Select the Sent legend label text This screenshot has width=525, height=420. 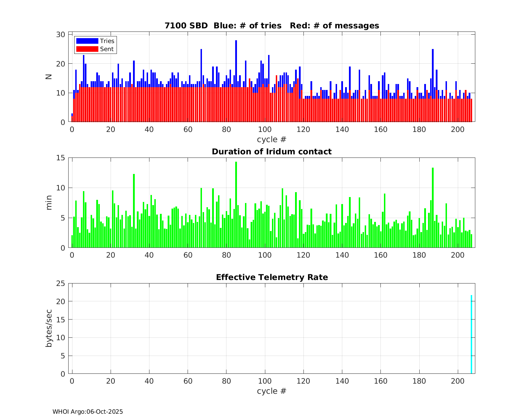click(107, 49)
